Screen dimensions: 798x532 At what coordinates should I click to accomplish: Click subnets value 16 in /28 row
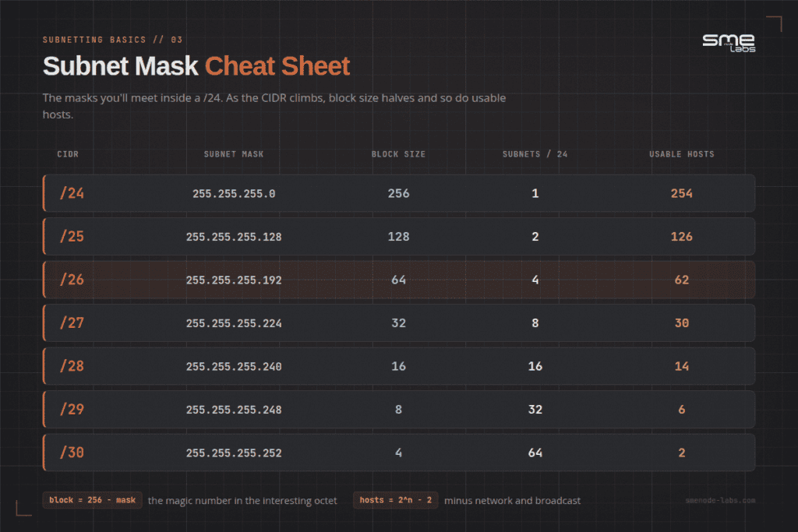click(x=535, y=366)
